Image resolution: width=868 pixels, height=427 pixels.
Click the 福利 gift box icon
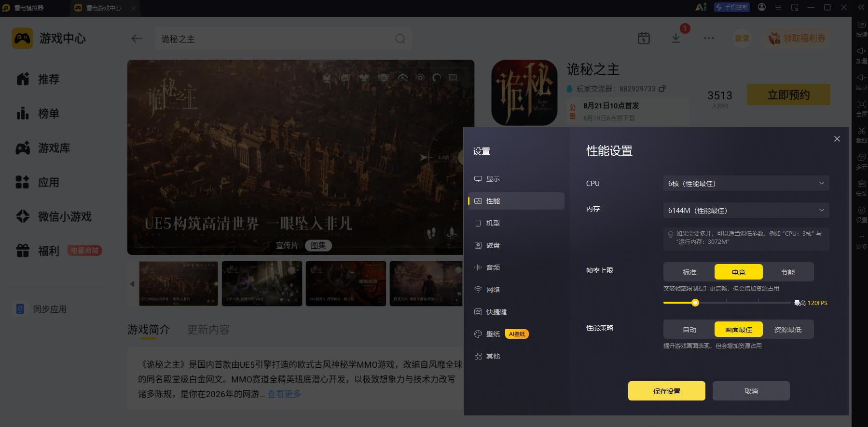[23, 251]
